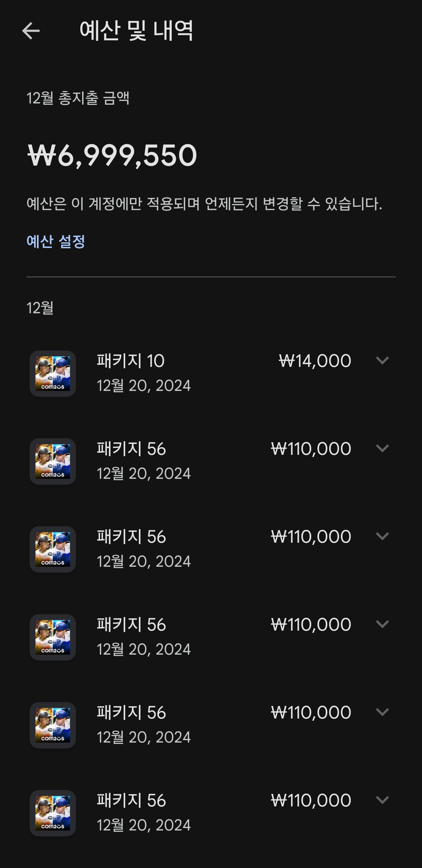Tap the last 패키지 56 app icon
The image size is (422, 868).
[52, 813]
